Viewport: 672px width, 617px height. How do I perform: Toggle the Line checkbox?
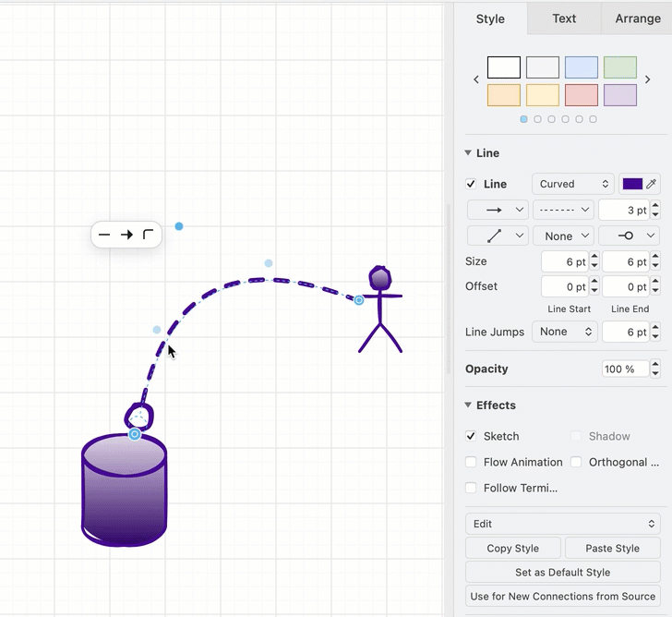[471, 184]
